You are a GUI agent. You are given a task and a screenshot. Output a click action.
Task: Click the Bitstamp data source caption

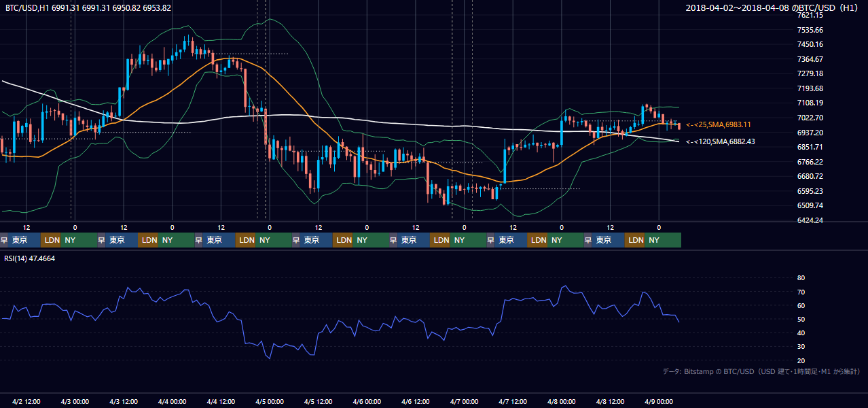click(761, 371)
